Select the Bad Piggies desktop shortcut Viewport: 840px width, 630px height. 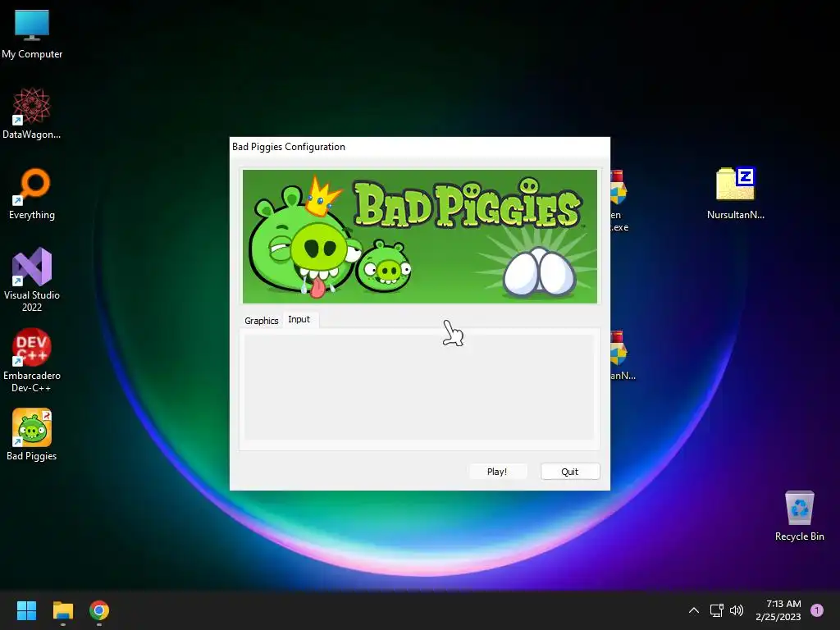click(32, 435)
